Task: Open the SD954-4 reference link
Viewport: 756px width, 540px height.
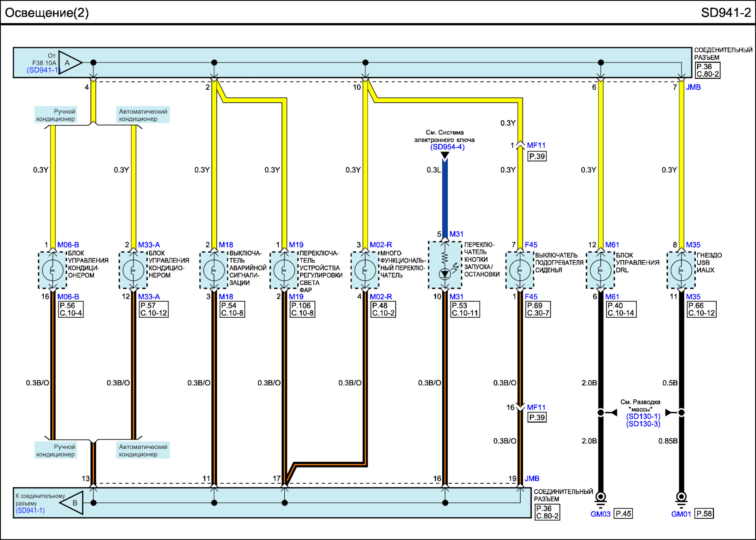Action: pos(447,147)
